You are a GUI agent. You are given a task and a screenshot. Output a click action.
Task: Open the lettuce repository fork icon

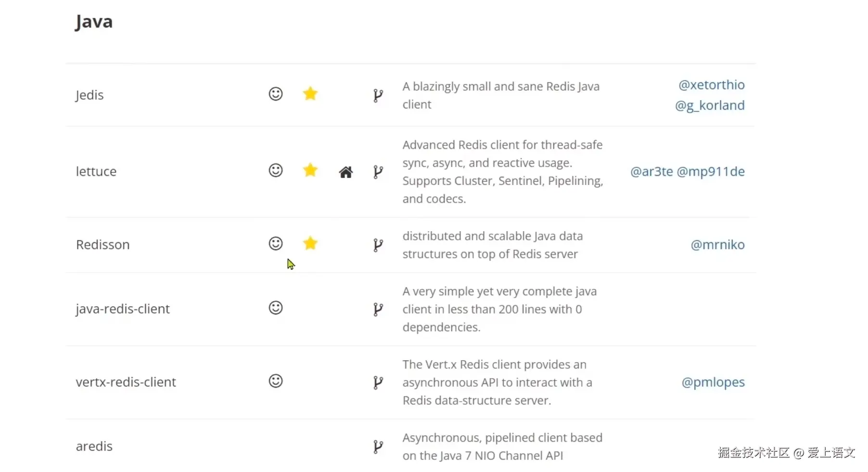point(378,172)
